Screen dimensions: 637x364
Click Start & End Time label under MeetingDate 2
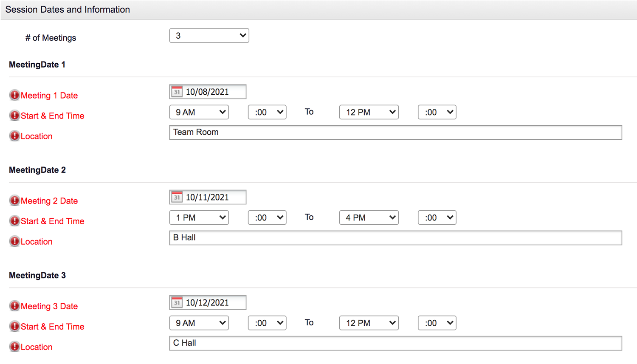53,221
